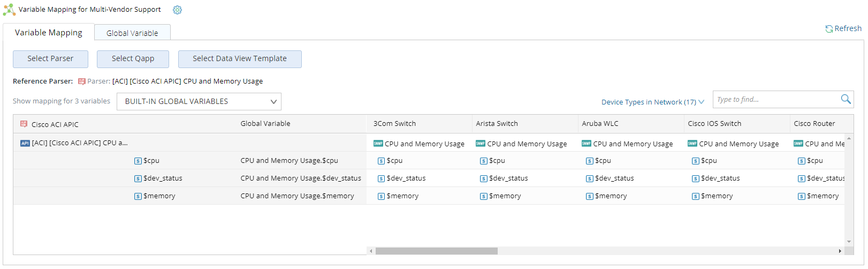Screen dimensions: 868x269
Task: Click the Type to find search field
Action: click(x=776, y=100)
